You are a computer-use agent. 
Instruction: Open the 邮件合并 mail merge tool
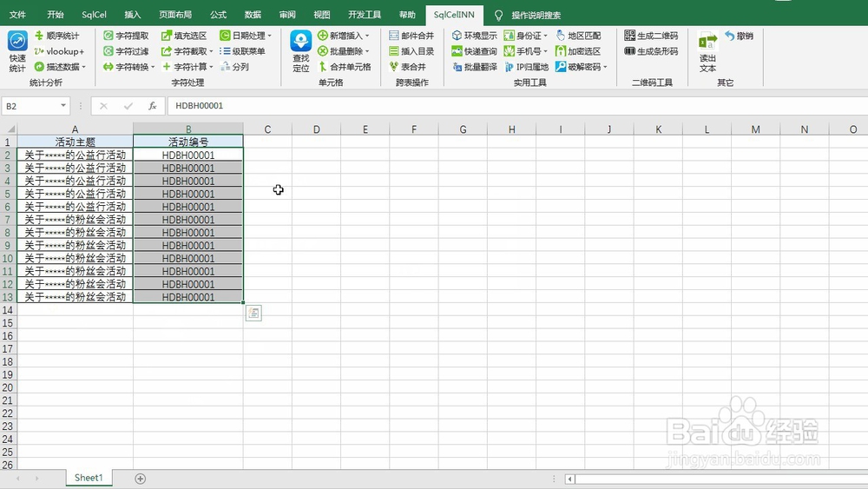coord(411,36)
